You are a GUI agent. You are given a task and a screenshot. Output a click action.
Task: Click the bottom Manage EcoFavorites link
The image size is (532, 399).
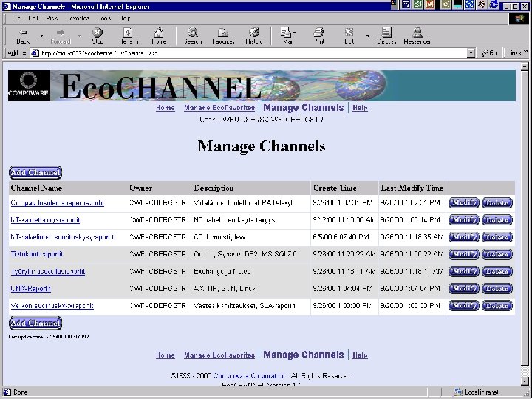[219, 355]
